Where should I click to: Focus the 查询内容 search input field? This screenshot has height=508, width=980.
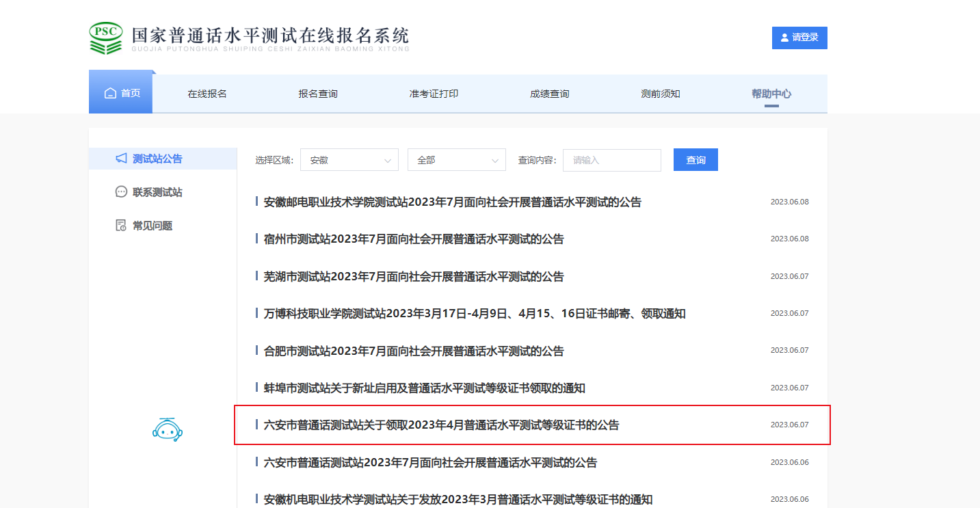(x=611, y=160)
